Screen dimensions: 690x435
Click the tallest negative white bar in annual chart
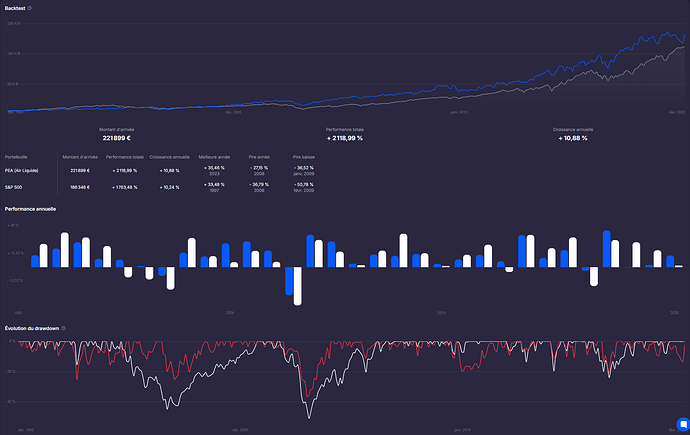(298, 286)
